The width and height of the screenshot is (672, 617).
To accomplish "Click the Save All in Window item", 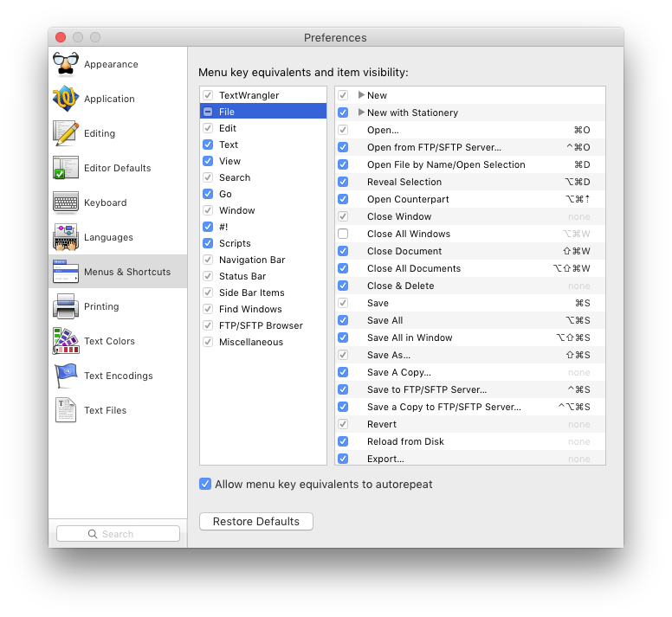I will 470,337.
